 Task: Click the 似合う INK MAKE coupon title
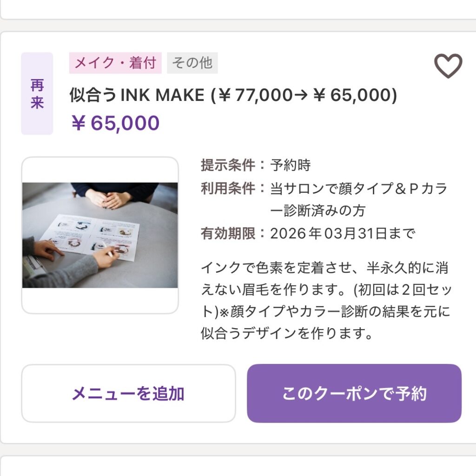[137, 95]
